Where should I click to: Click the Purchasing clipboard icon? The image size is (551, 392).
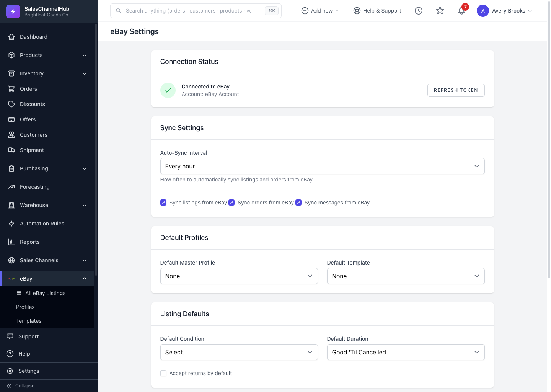pyautogui.click(x=11, y=168)
